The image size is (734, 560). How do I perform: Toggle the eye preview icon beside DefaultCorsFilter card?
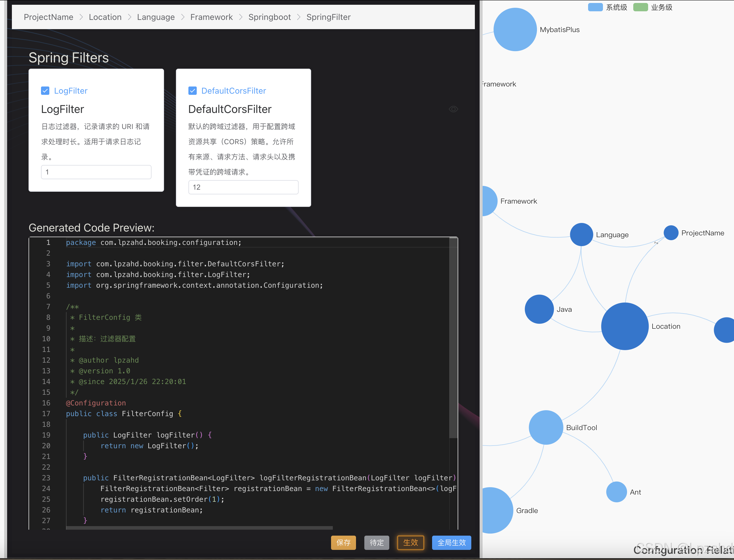point(453,109)
